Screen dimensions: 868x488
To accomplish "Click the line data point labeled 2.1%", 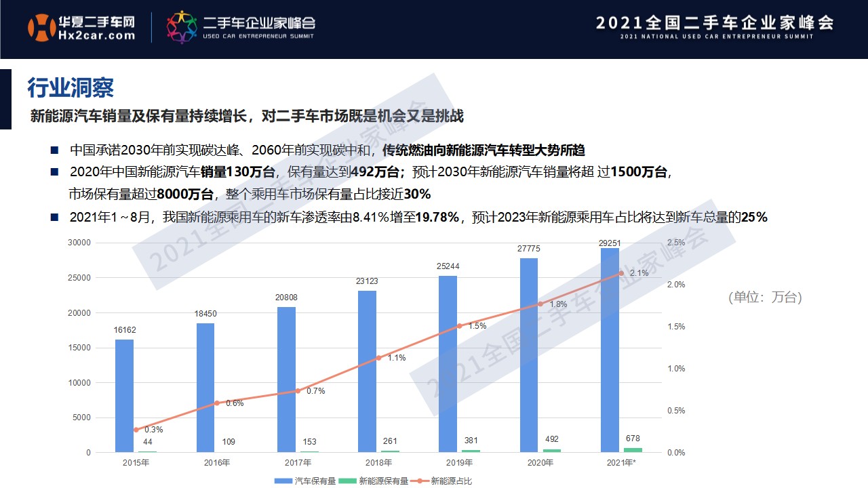I will click(x=621, y=273).
